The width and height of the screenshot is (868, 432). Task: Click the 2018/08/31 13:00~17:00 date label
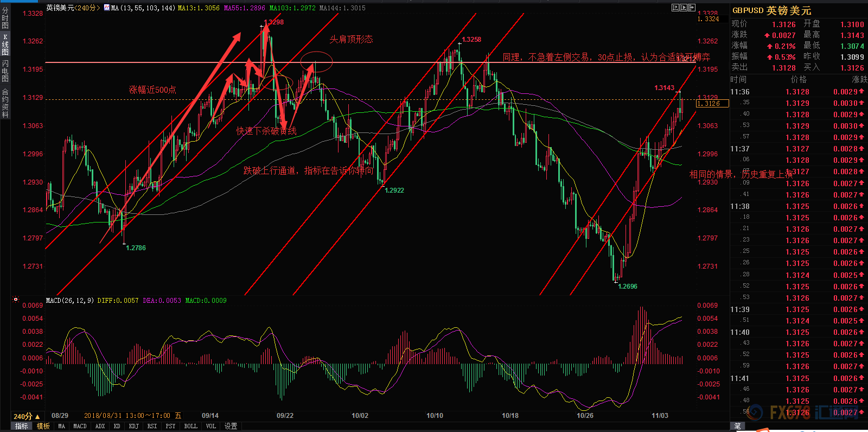tap(133, 416)
